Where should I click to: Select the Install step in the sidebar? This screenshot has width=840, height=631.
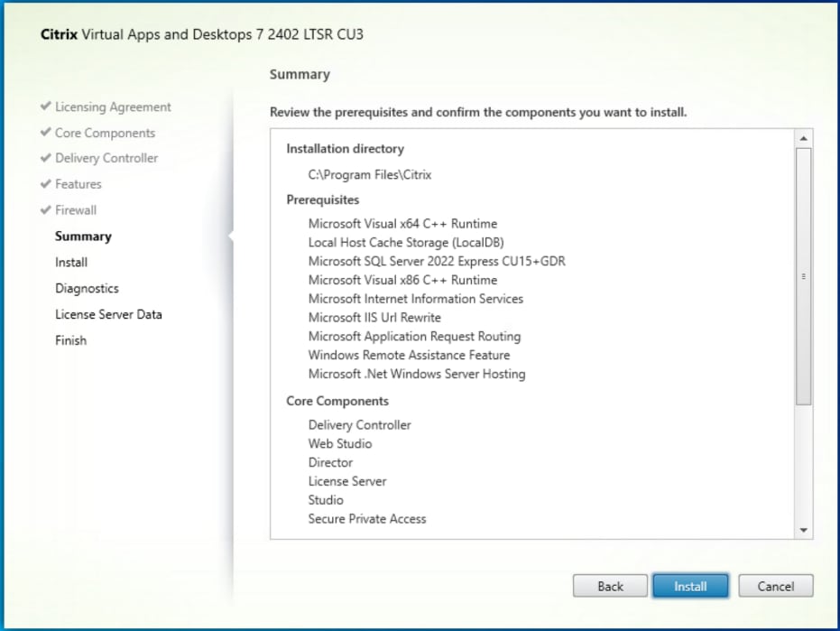point(71,262)
